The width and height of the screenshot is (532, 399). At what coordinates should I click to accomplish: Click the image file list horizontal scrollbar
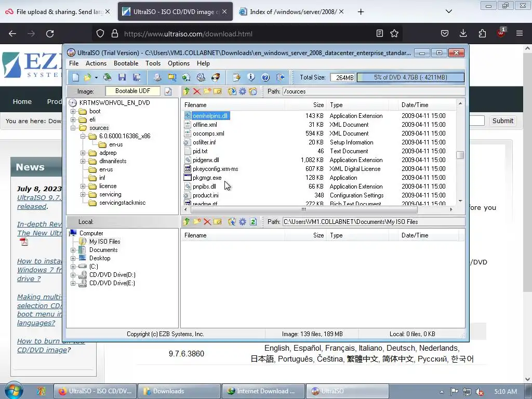click(304, 209)
